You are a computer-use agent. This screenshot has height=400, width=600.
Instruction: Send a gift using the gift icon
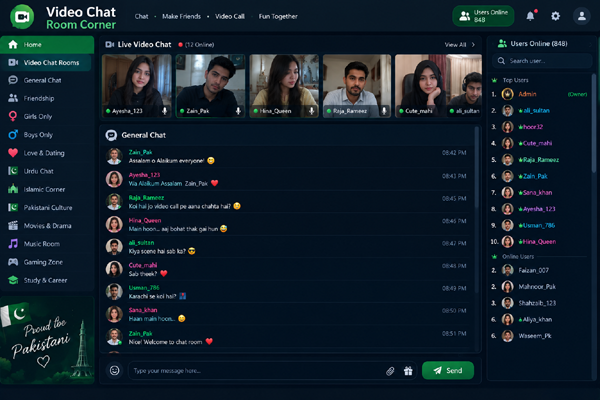[x=408, y=371]
